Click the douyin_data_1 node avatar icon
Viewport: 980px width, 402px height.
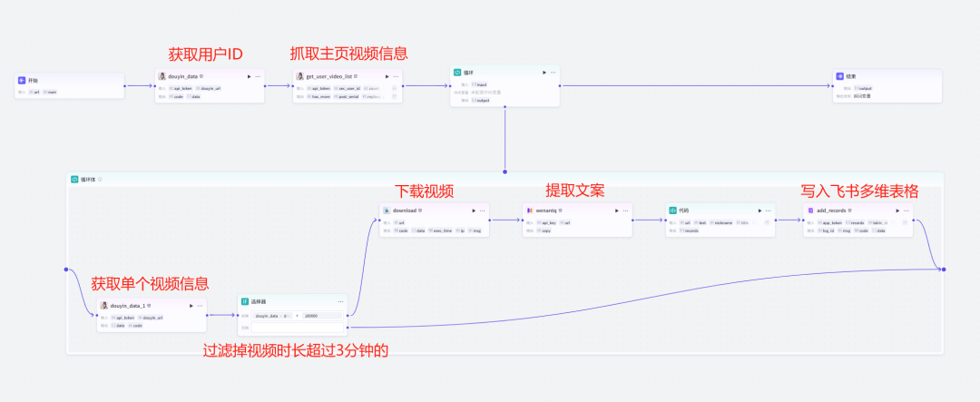tap(104, 306)
